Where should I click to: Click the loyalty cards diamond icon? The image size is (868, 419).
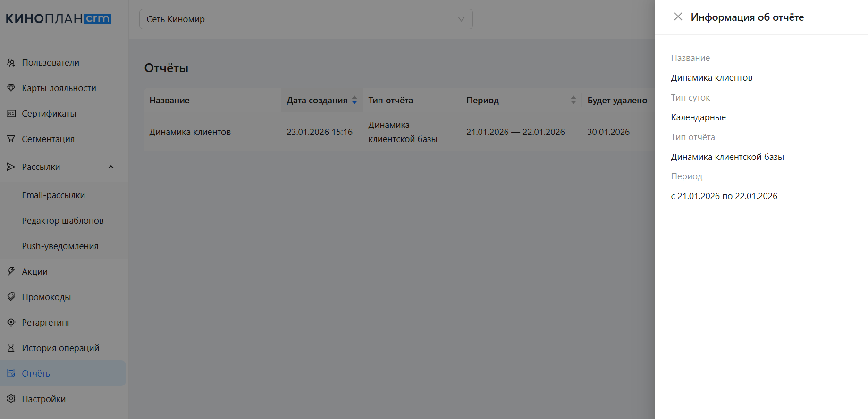11,88
